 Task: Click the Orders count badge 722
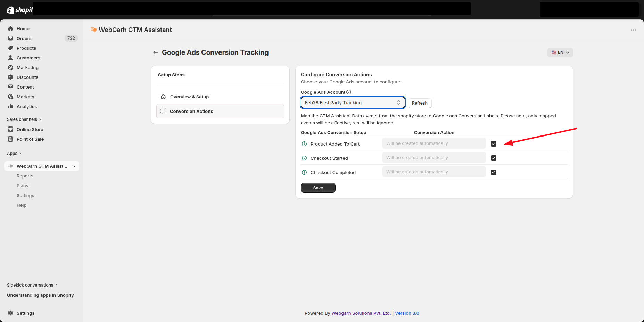71,38
